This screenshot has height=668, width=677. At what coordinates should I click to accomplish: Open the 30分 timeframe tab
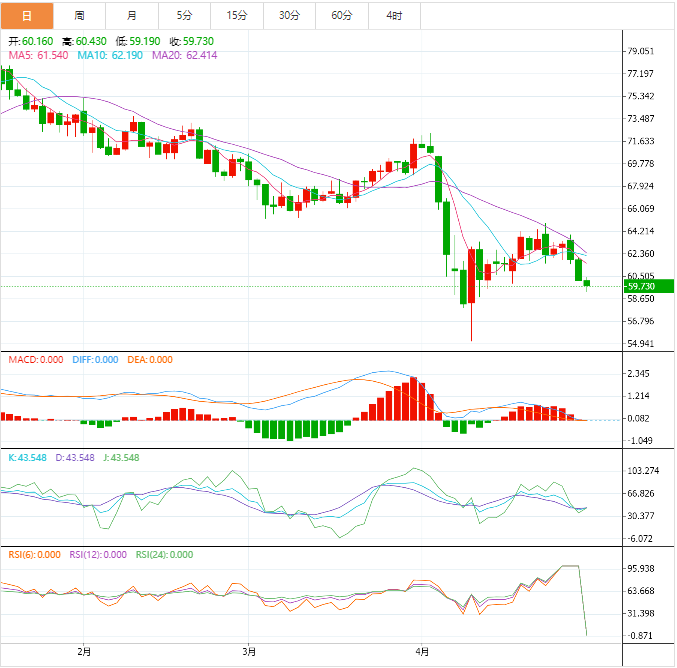289,16
